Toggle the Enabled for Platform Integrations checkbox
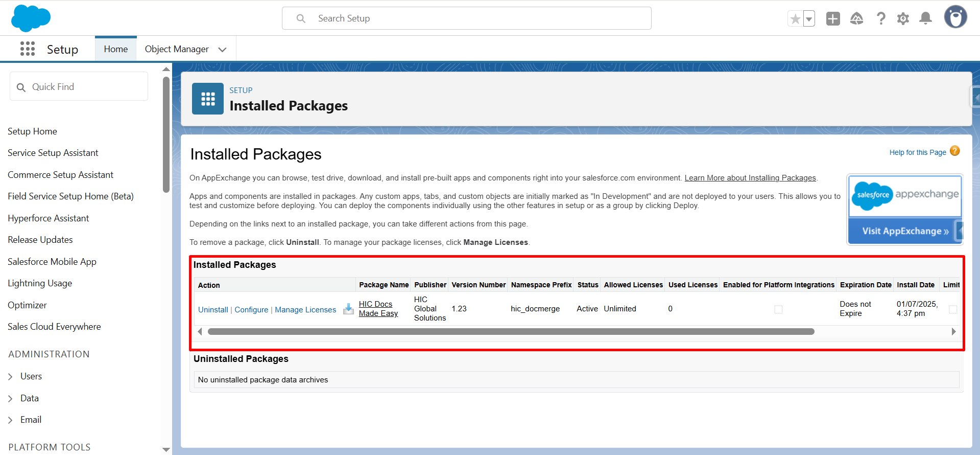Screen dimensions: 980x455 pyautogui.click(x=778, y=309)
